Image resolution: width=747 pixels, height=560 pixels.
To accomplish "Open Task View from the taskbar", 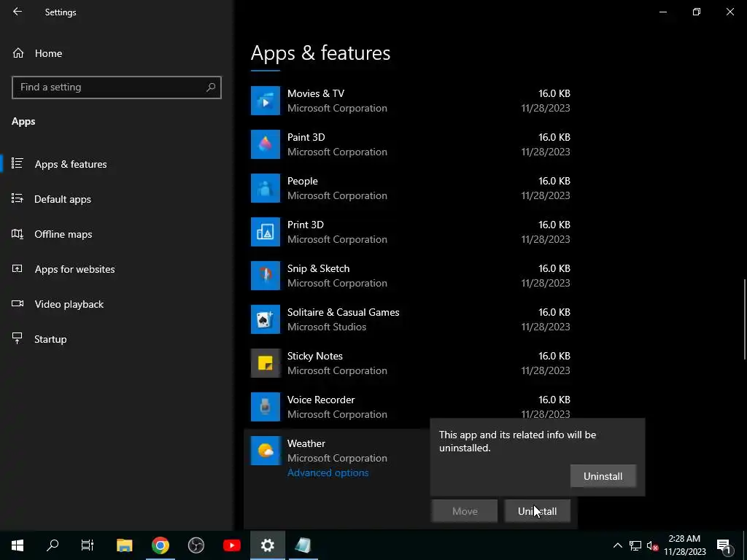I will point(88,545).
